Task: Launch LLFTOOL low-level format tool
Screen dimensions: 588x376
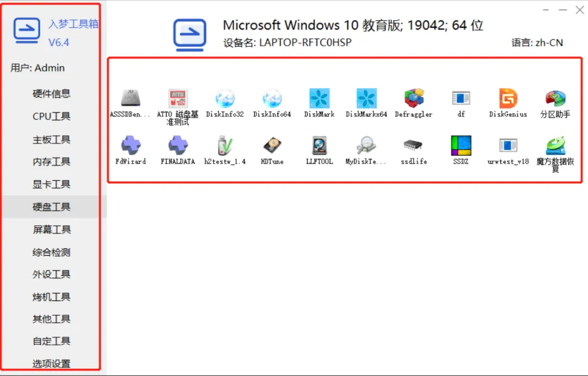Action: pyautogui.click(x=320, y=145)
